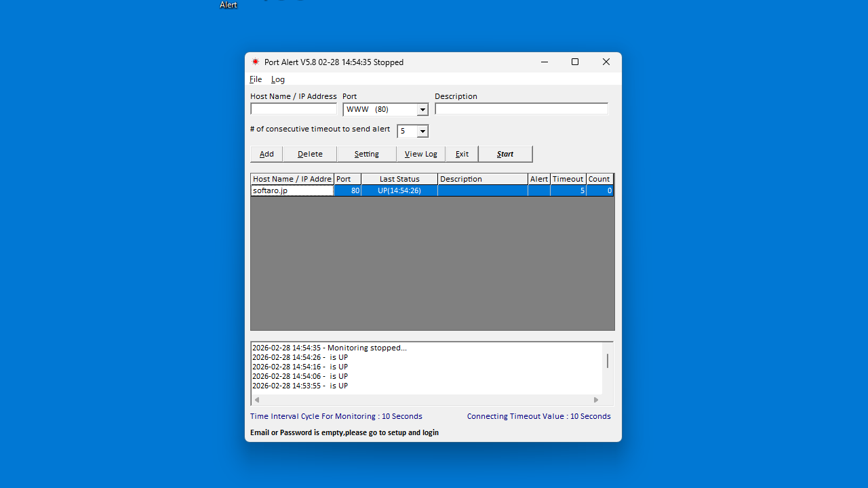The width and height of the screenshot is (868, 488).
Task: Click the Timeout column header
Action: (568, 179)
